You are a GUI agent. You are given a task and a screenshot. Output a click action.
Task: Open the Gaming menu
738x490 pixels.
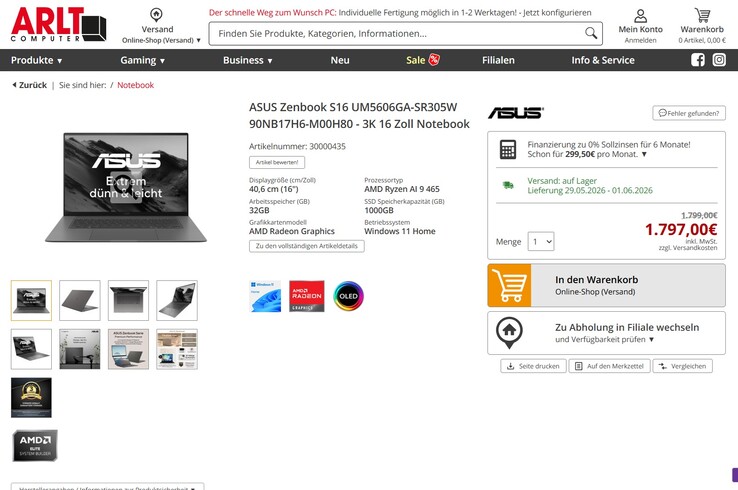[x=143, y=60]
